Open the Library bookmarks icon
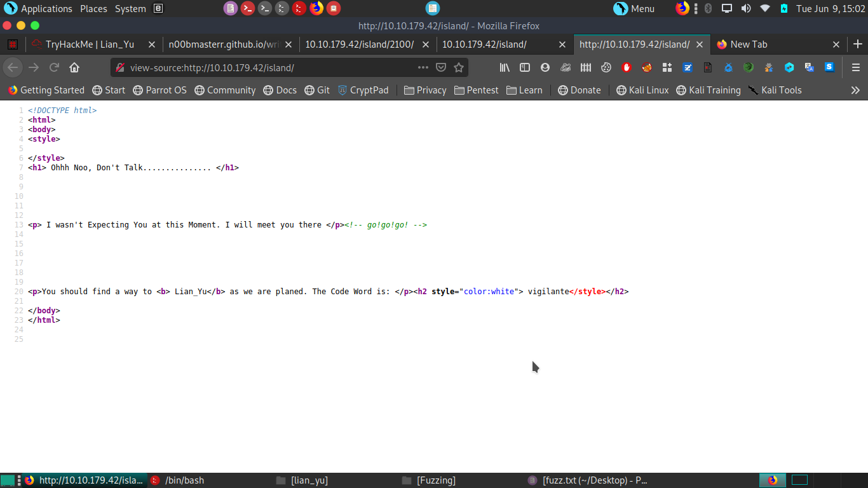This screenshot has height=488, width=868. coord(505,67)
